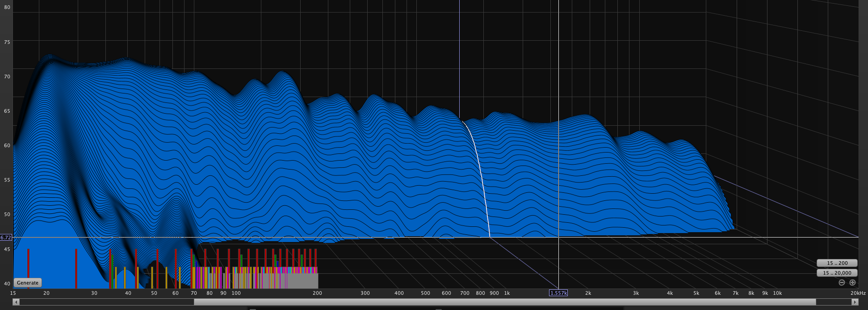Click the horizontal scrollbar thumb
The image size is (868, 310).
tap(505, 302)
